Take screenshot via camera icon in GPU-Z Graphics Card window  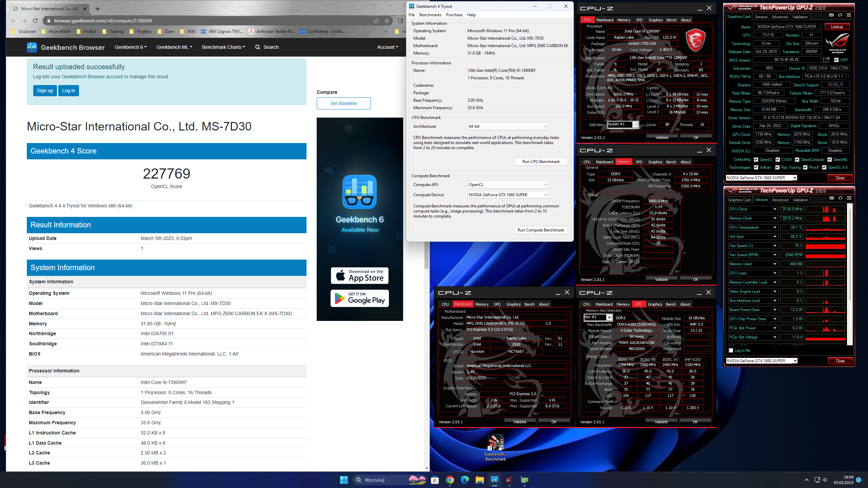[831, 15]
